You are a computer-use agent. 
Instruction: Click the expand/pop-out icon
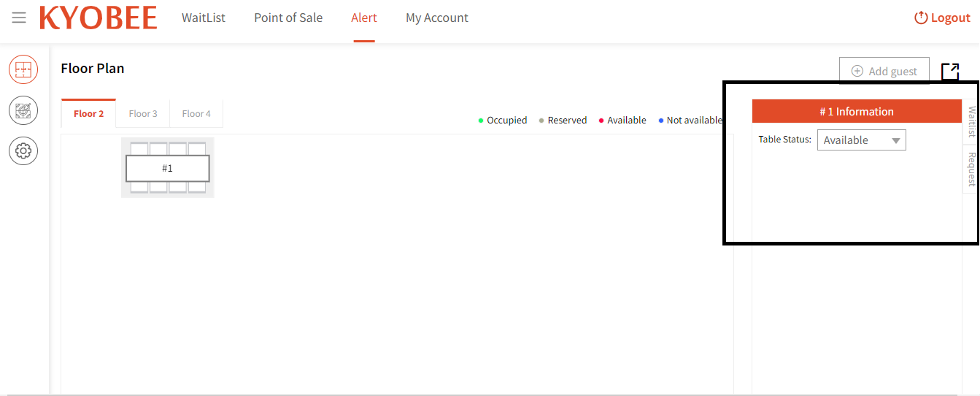(x=950, y=71)
